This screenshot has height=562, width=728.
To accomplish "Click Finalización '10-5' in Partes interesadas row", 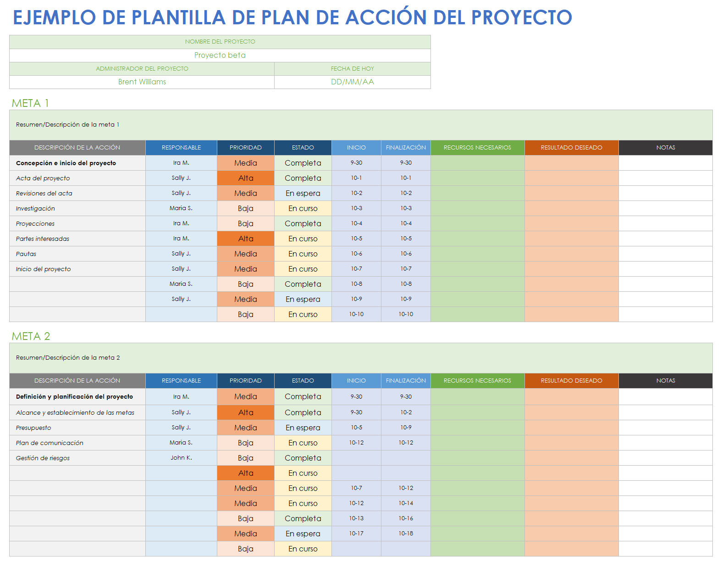I will (406, 239).
